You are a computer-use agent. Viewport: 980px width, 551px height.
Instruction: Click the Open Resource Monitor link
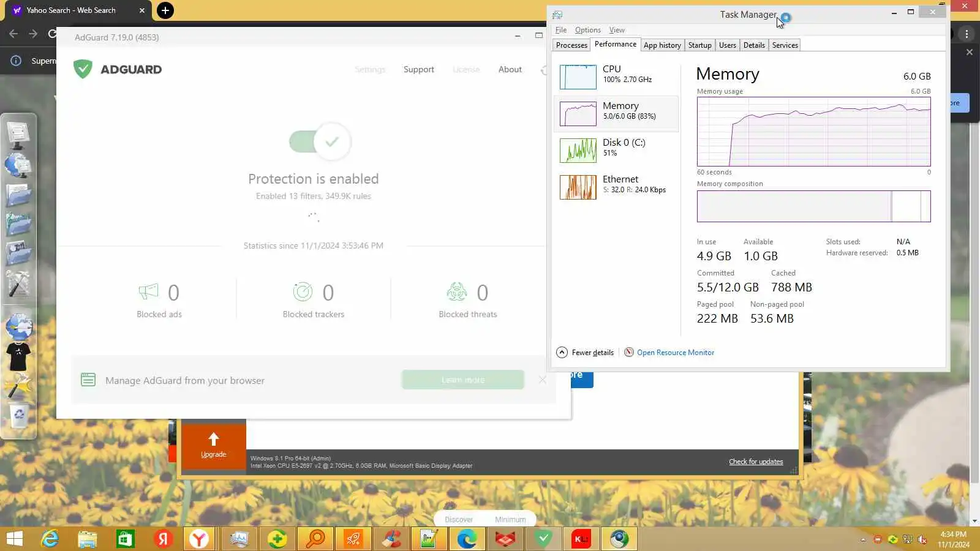coord(676,353)
